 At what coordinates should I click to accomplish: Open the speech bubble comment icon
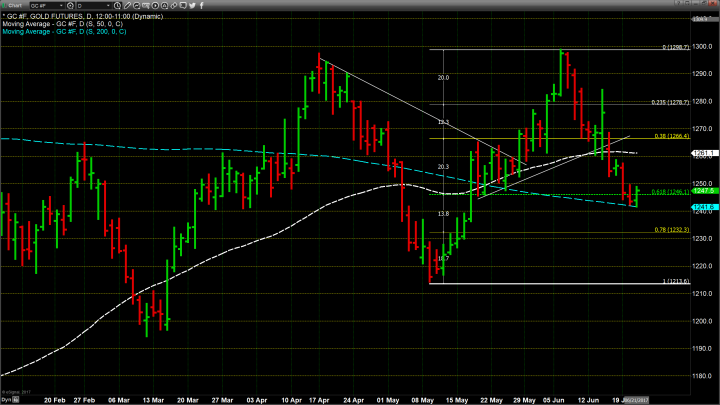click(183, 6)
